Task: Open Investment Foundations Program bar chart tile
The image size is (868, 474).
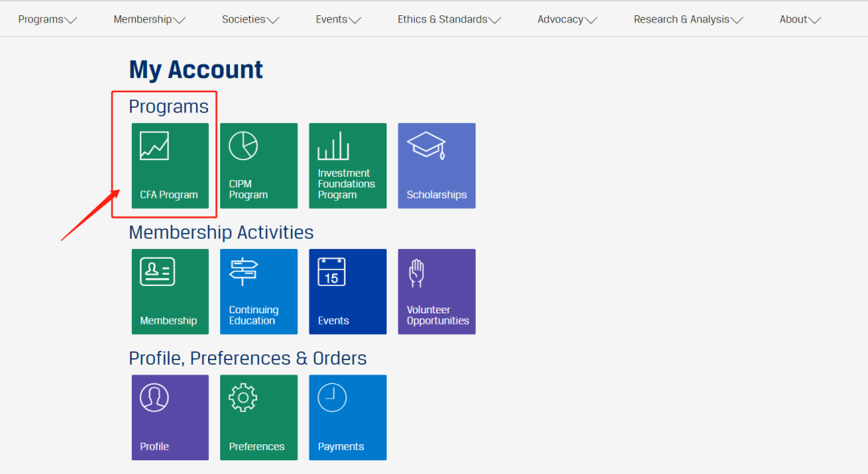Action: (347, 165)
